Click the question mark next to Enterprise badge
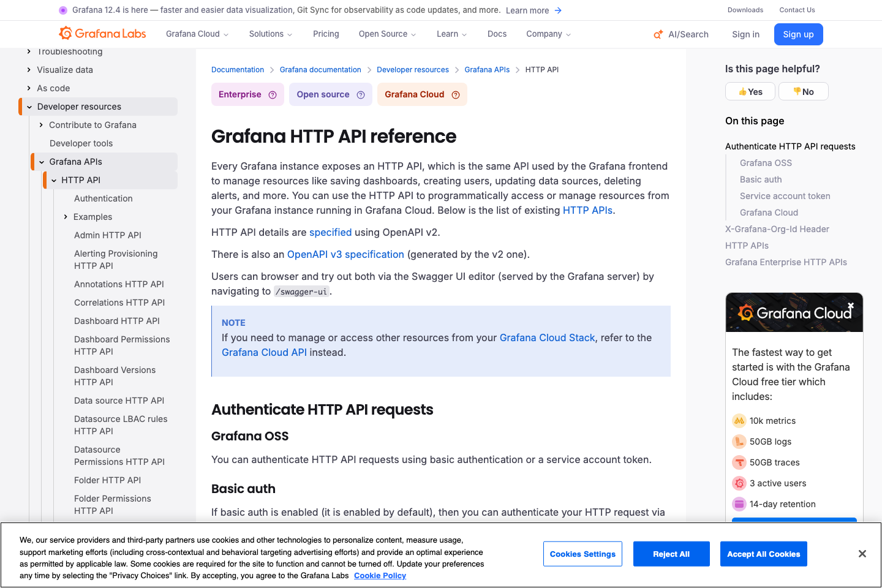The width and height of the screenshot is (882, 588). point(272,94)
